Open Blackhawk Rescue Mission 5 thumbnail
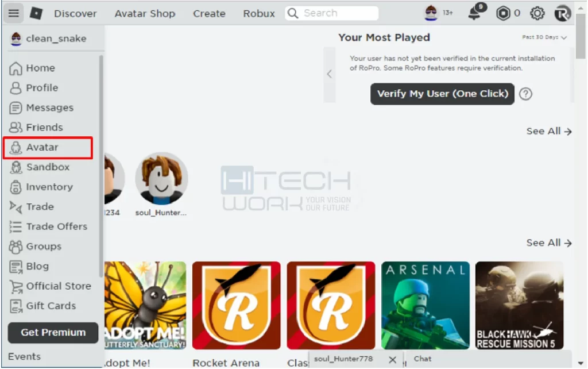The image size is (588, 369). coord(519,305)
